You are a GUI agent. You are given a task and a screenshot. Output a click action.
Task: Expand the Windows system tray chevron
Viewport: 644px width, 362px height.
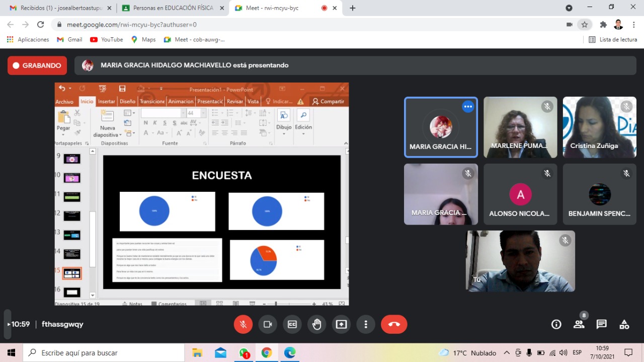click(x=507, y=353)
